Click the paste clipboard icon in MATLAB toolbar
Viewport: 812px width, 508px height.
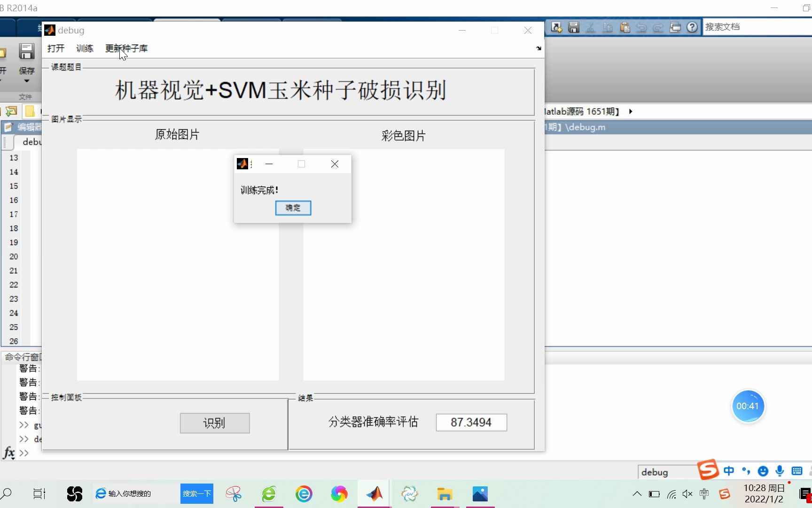[x=625, y=27]
